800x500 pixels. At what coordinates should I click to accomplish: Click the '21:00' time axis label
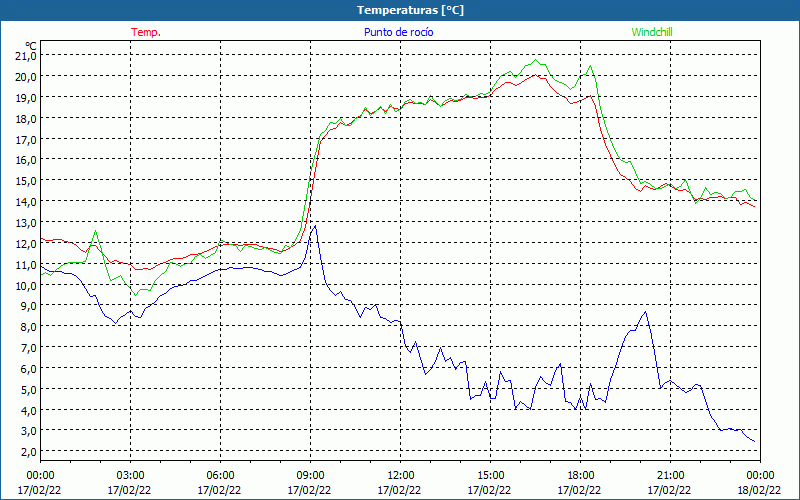[x=670, y=476]
